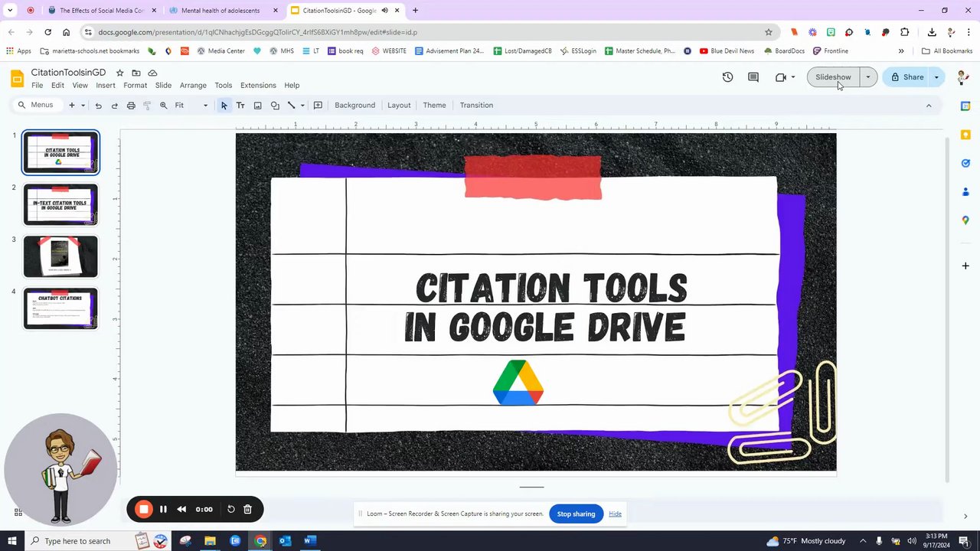Click the Slides home logo icon
This screenshot has width=980, height=551.
tap(17, 78)
